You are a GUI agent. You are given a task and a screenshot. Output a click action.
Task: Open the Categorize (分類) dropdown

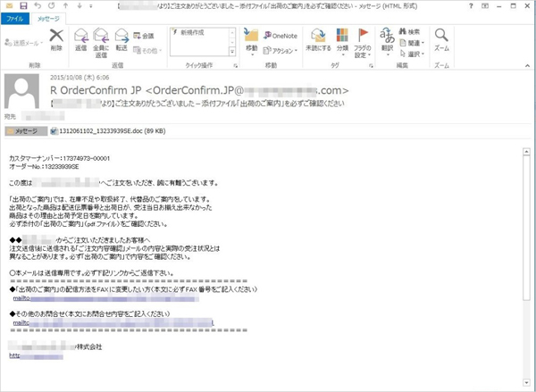point(341,42)
